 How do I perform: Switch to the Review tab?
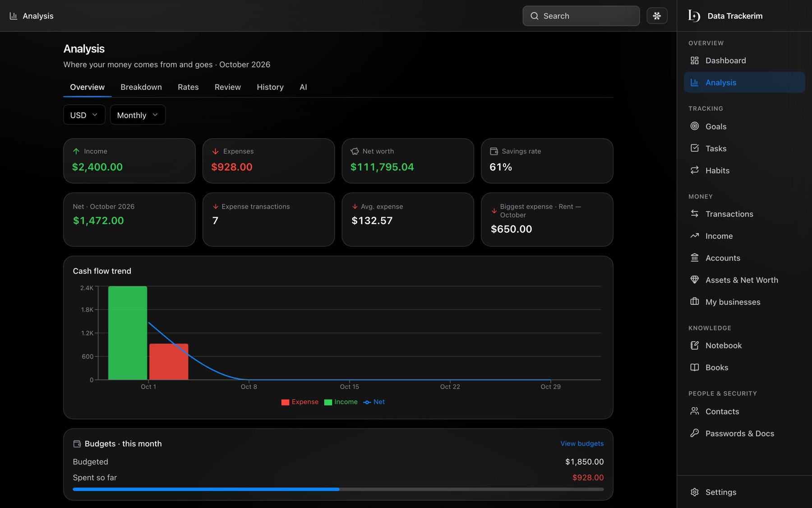point(228,87)
